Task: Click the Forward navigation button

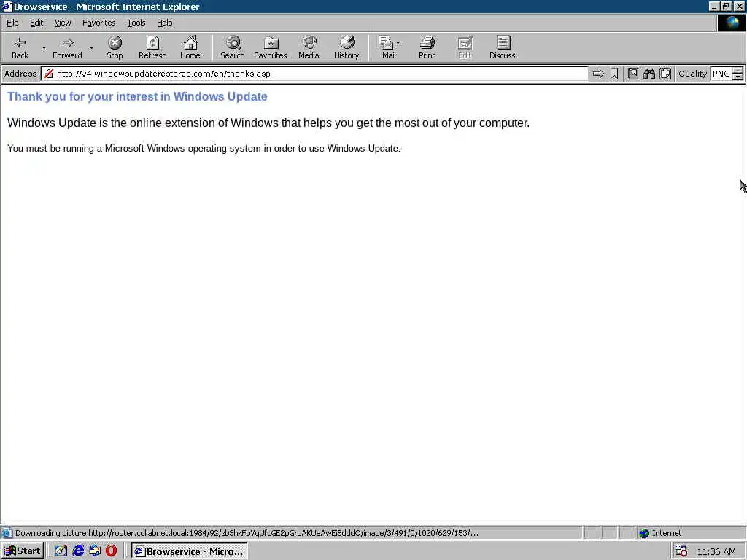Action: 67,47
